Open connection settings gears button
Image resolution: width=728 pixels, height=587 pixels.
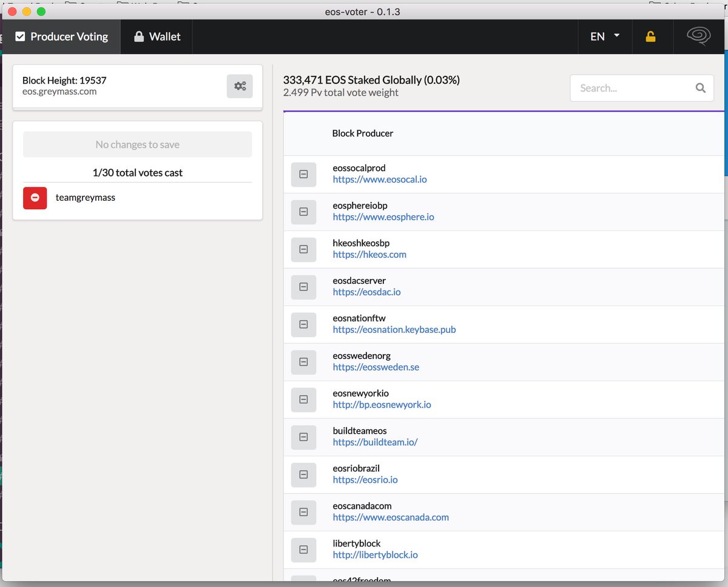pyautogui.click(x=240, y=86)
